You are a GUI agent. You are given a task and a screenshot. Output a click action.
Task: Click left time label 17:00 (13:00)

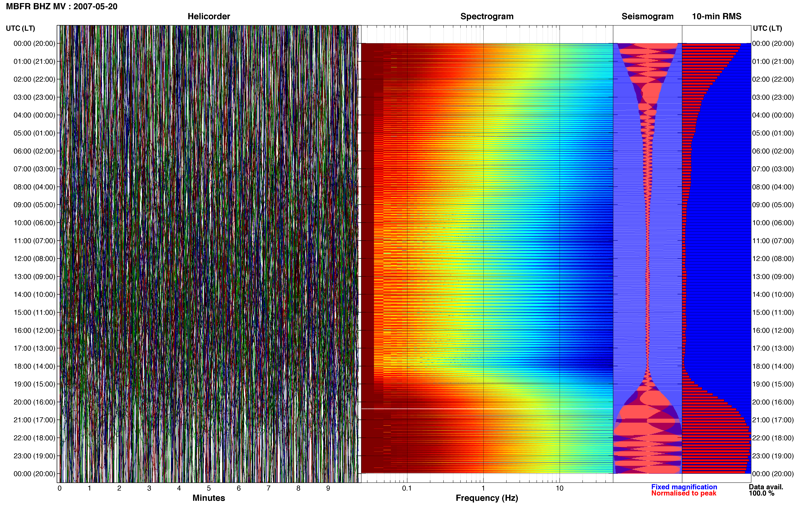pyautogui.click(x=34, y=348)
